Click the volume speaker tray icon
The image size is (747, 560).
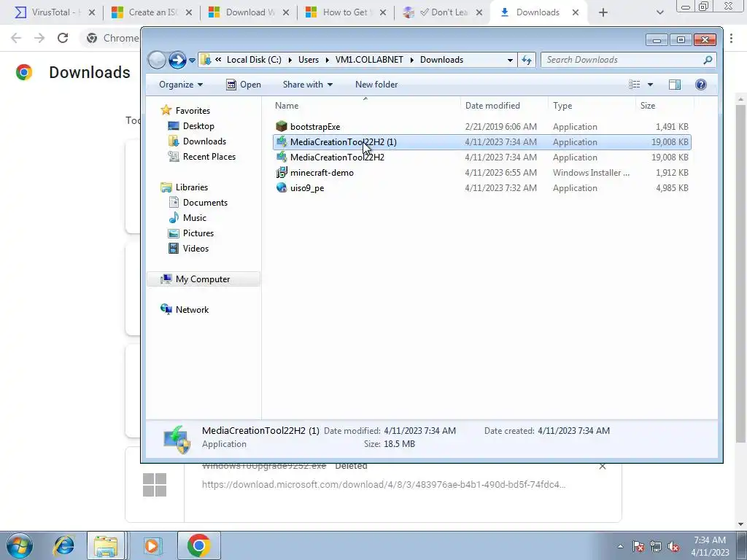[x=673, y=546]
